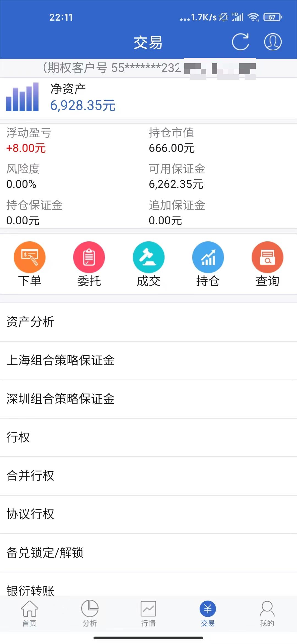Tap the 查询 query icon
Image resolution: width=297 pixels, height=644 pixels.
click(267, 257)
